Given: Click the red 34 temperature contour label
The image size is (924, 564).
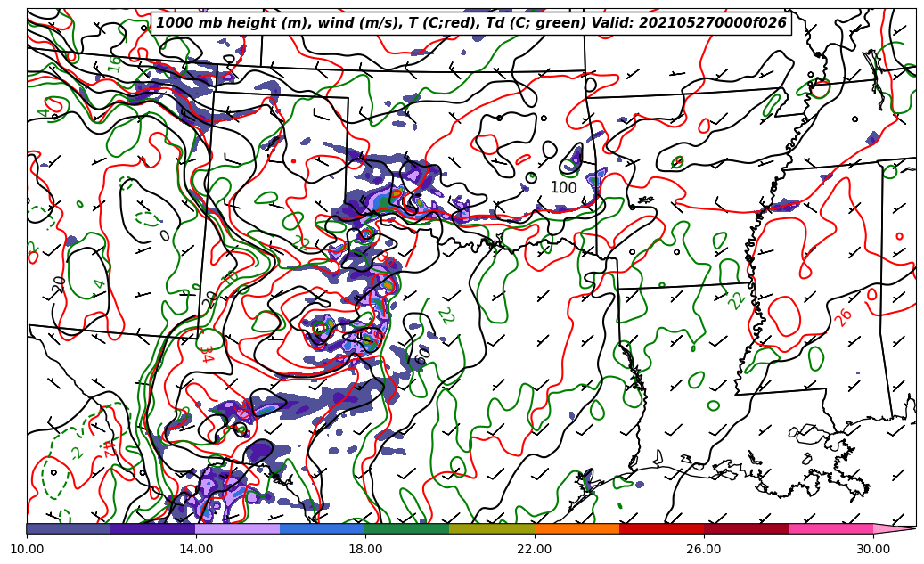Looking at the screenshot, I should click(206, 354).
